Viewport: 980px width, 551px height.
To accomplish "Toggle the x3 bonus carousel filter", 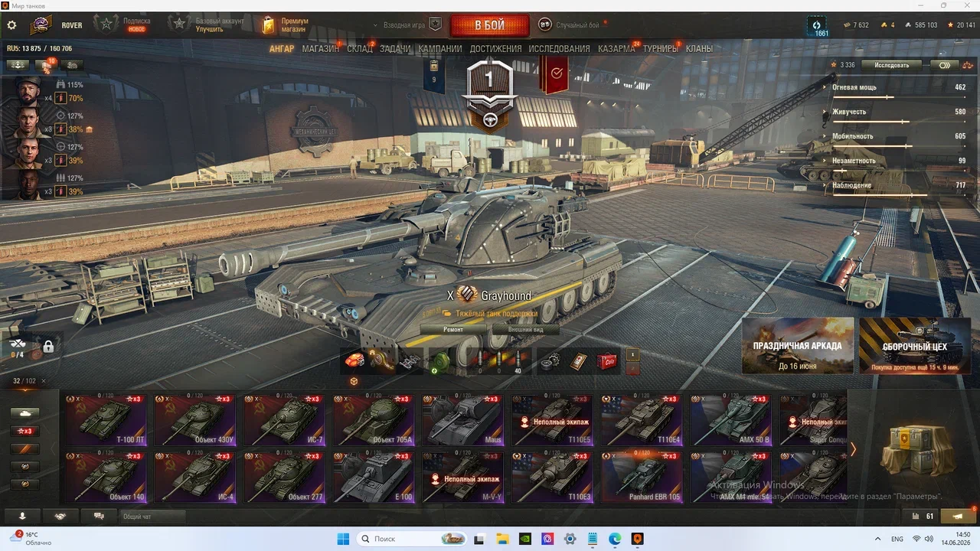I will [24, 431].
